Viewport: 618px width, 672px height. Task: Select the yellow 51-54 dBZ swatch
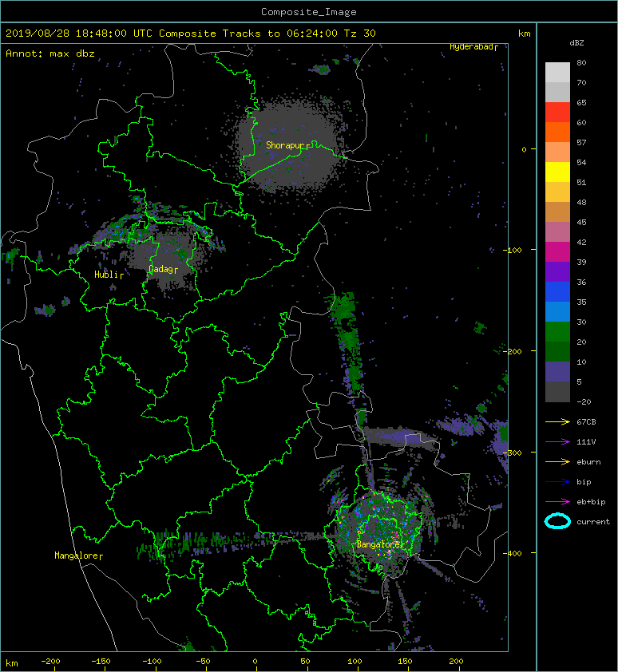(557, 172)
